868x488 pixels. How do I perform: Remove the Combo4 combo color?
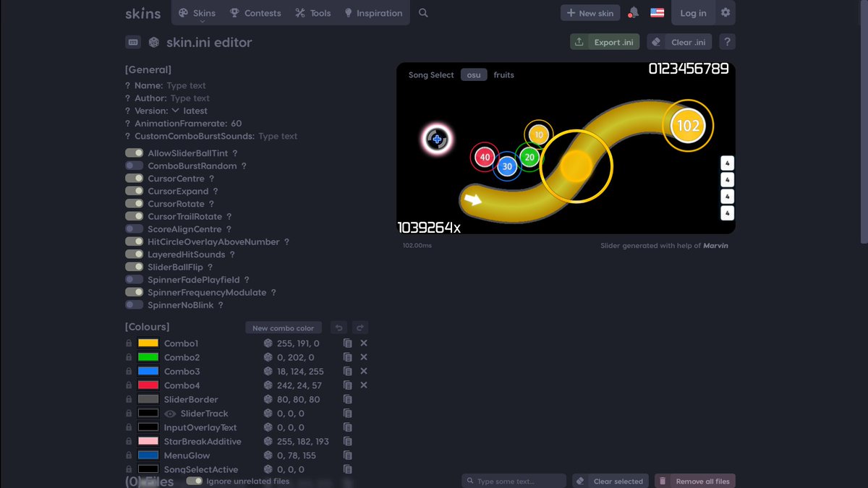point(364,385)
